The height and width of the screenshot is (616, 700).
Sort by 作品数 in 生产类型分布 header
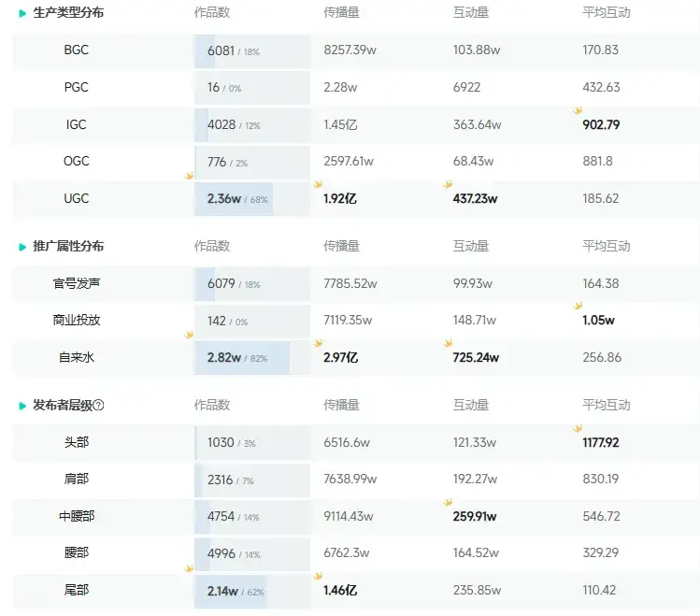(212, 12)
